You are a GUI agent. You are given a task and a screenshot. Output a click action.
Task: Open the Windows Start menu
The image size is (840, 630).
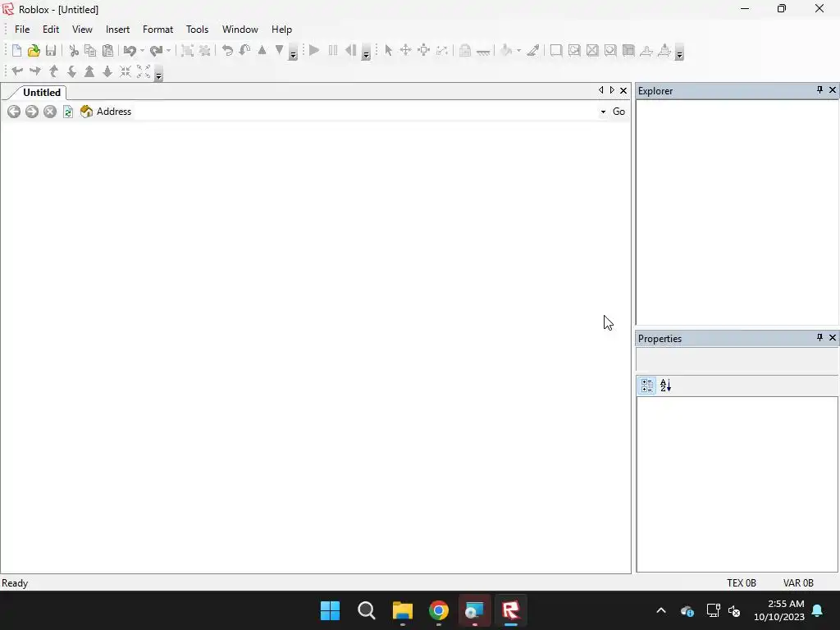[x=330, y=610]
